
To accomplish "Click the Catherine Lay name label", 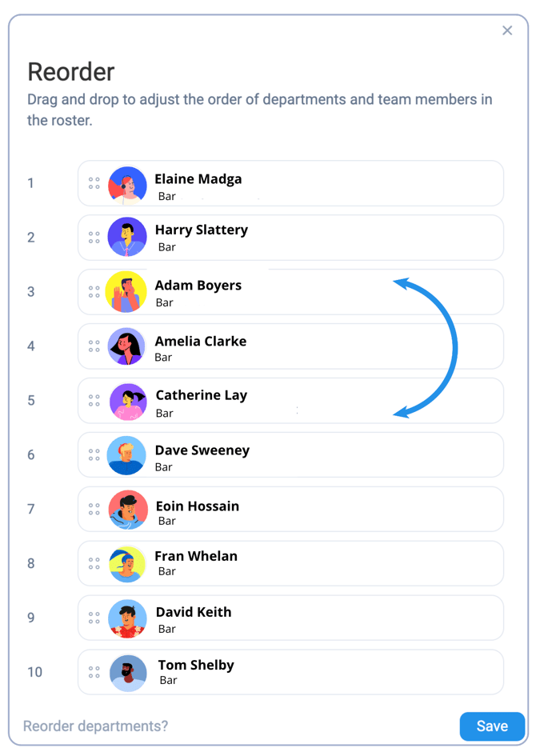I will 202,395.
